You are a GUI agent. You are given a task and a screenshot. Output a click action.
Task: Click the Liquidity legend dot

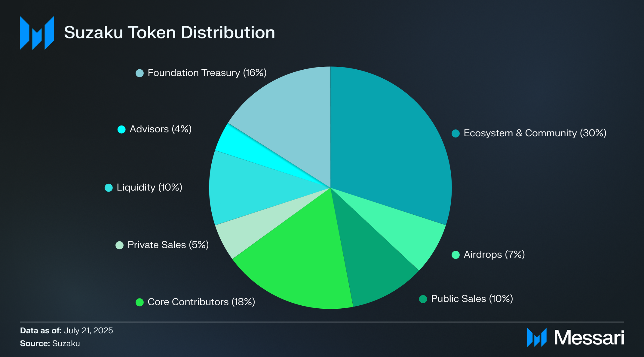point(109,188)
